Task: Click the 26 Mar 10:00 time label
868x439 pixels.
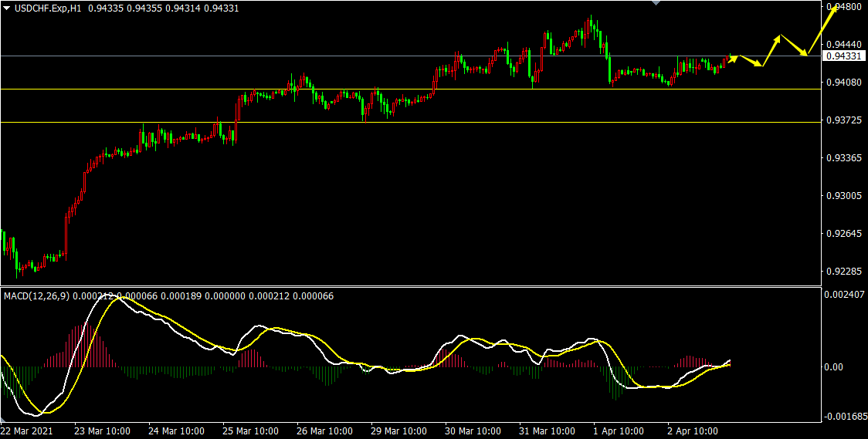Action: (324, 431)
